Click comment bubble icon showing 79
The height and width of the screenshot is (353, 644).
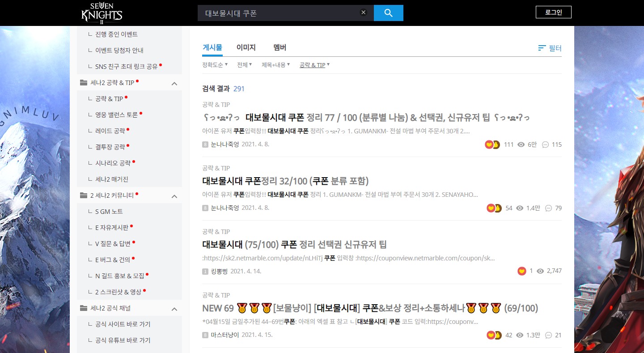548,208
